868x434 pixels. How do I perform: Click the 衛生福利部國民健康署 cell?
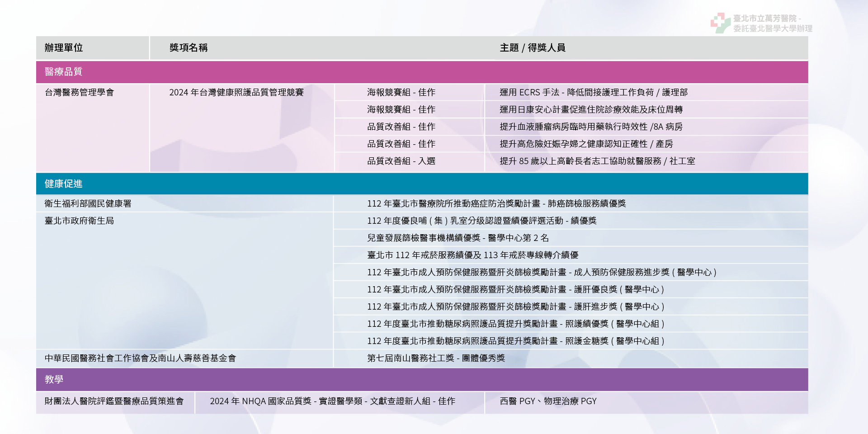tap(88, 203)
